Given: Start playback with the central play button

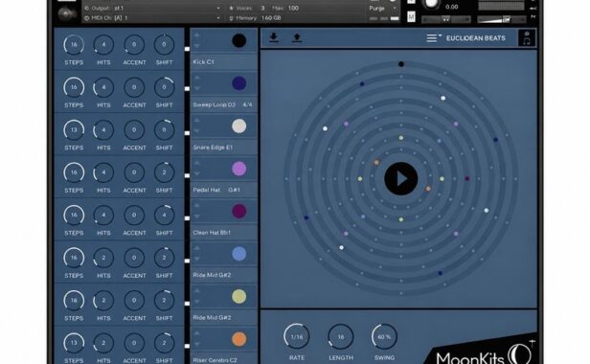Looking at the screenshot, I should point(401,179).
